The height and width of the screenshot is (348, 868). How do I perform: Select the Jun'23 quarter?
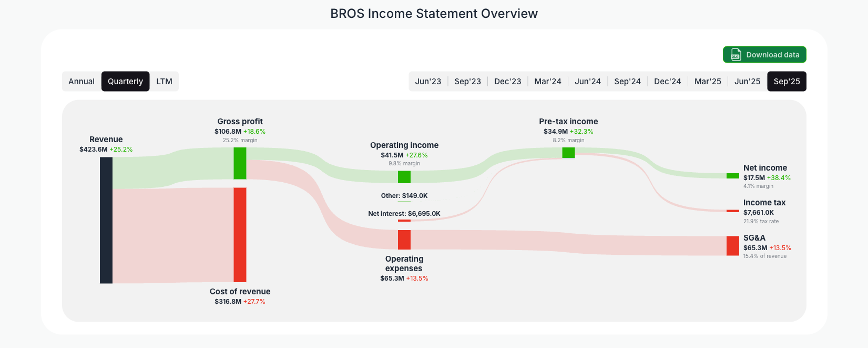pos(428,81)
